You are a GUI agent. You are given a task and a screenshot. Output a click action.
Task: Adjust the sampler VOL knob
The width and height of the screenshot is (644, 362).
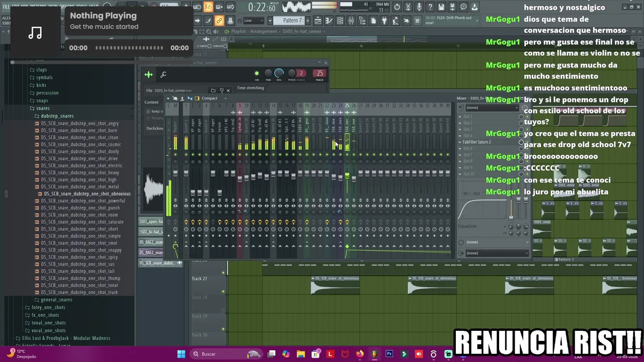279,73
